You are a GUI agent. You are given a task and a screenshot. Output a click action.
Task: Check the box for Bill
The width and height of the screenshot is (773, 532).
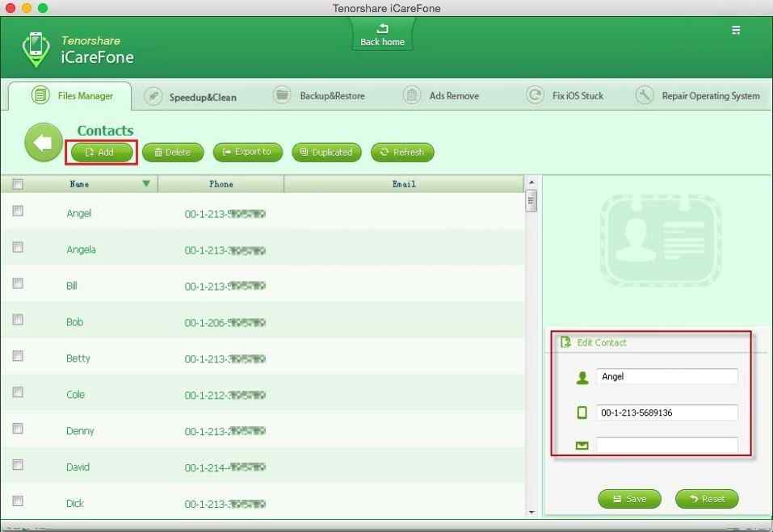click(18, 283)
